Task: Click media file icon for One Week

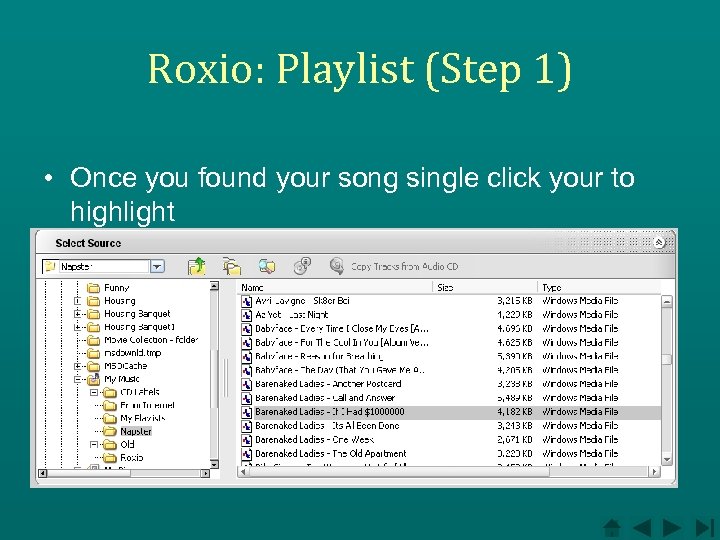Action: point(247,440)
